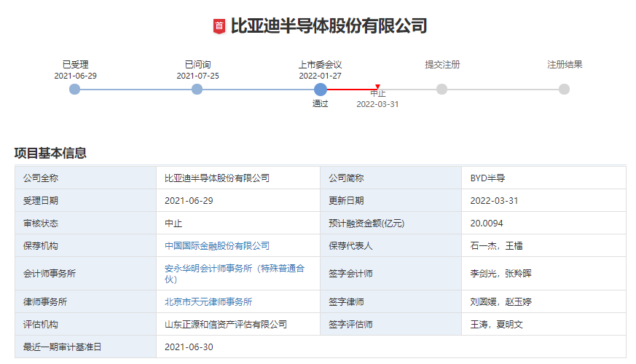Click the red 首 badge icon beside the title

(x=219, y=26)
